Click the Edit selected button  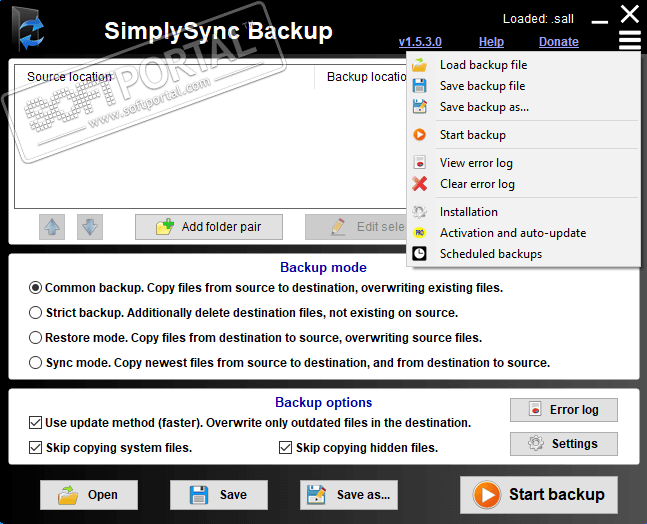356,227
